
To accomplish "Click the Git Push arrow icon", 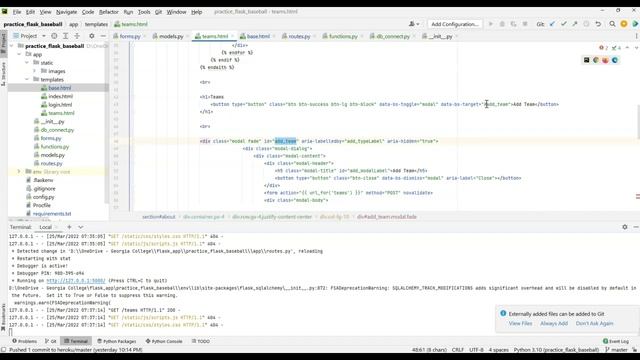I will coord(575,24).
